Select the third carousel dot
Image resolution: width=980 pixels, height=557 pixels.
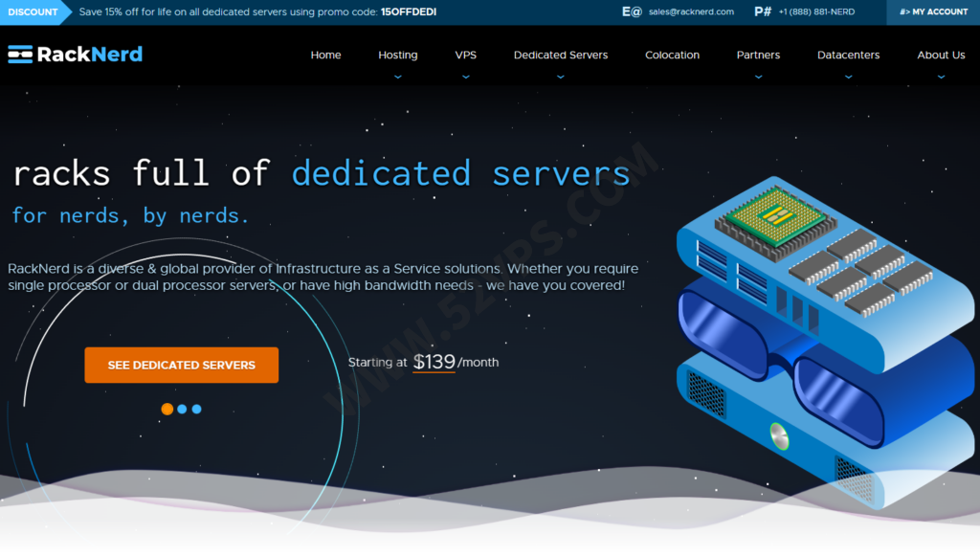click(x=197, y=409)
